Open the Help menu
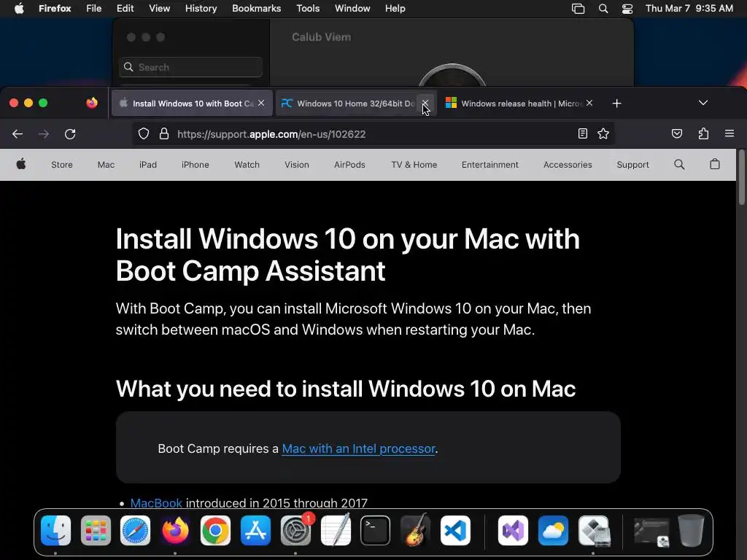This screenshot has height=560, width=747. coord(395,9)
